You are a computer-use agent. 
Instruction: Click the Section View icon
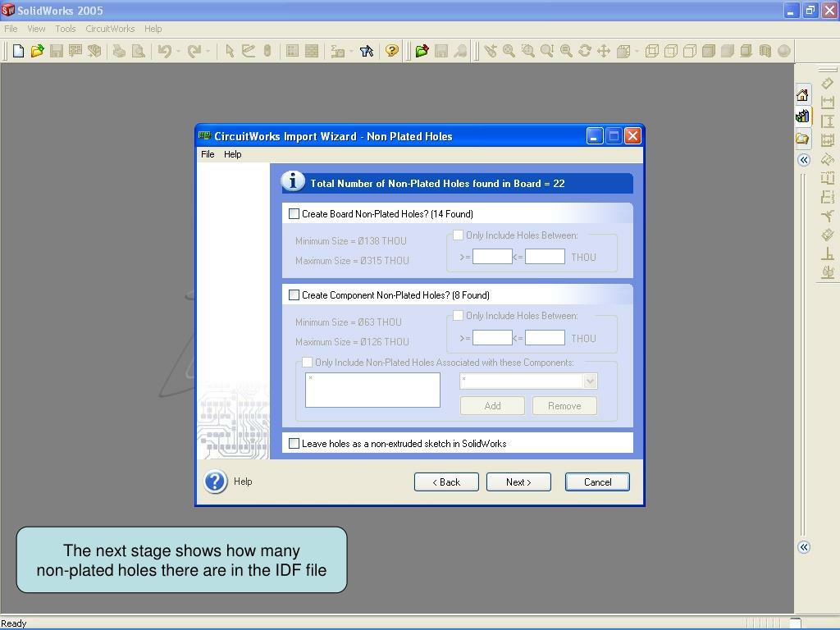point(765,51)
